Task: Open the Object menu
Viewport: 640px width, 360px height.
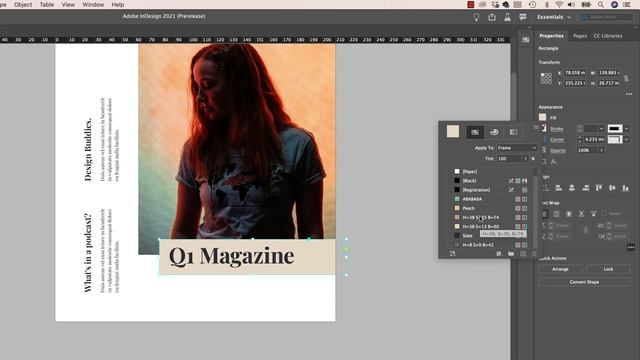Action: pos(23,4)
